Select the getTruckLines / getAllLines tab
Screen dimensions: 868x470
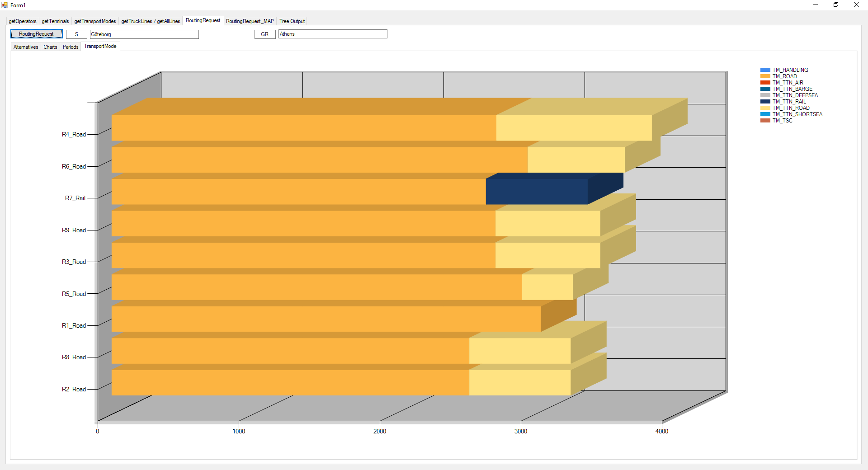pos(151,21)
